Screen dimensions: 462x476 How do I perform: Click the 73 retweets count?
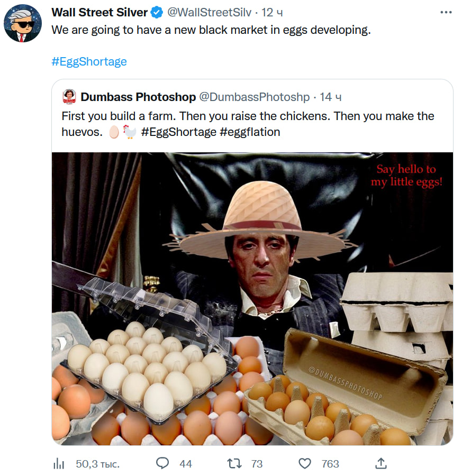pyautogui.click(x=257, y=464)
